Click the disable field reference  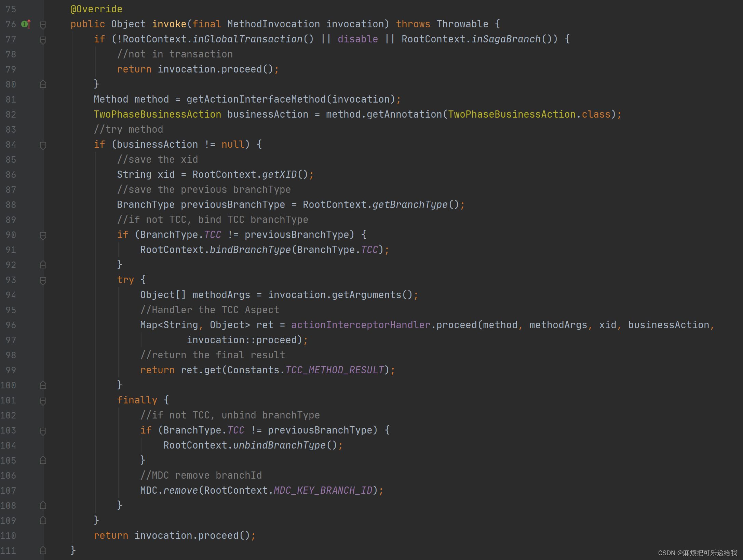(357, 39)
